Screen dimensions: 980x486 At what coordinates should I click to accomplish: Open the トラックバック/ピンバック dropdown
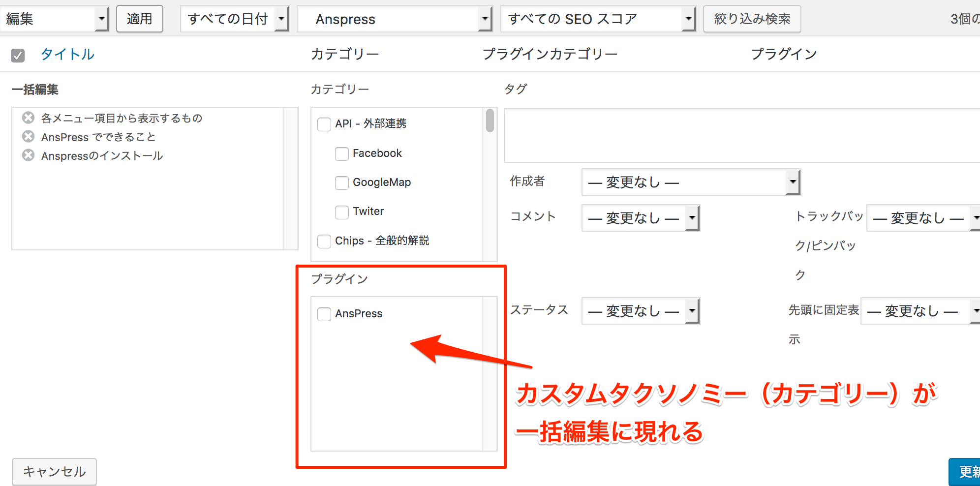923,217
